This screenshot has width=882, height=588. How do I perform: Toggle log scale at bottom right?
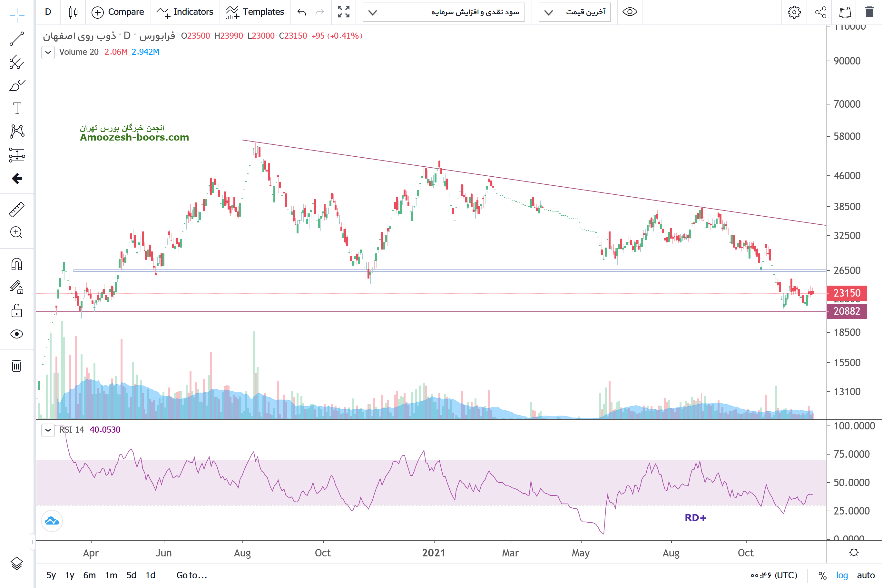click(841, 575)
